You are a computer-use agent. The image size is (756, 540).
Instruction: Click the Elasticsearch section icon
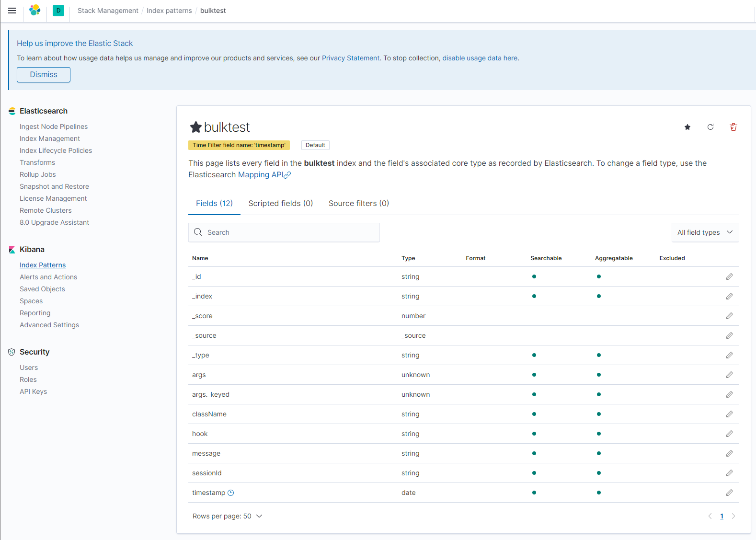coord(12,111)
